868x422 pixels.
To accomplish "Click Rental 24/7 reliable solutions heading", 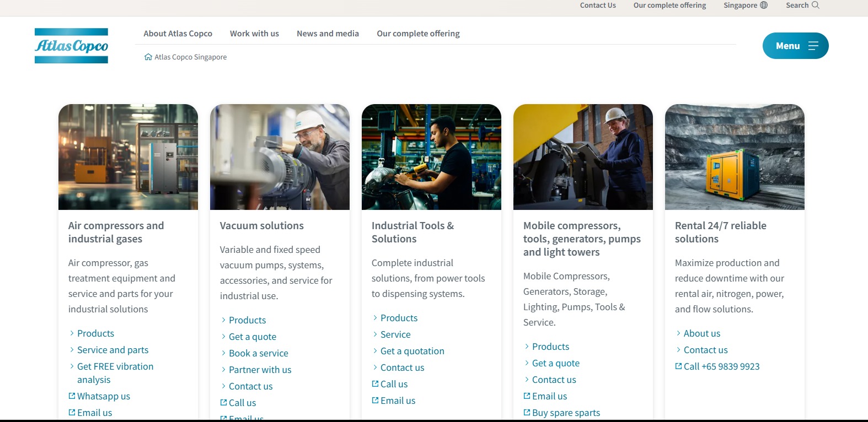I will pyautogui.click(x=720, y=232).
